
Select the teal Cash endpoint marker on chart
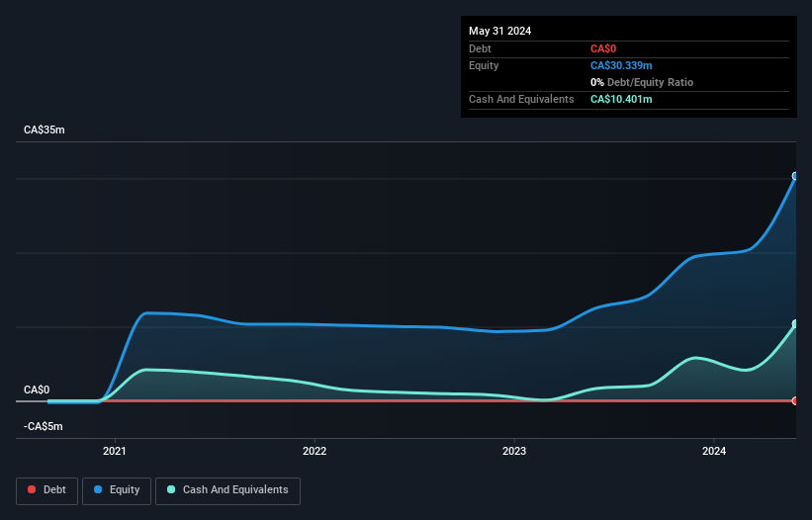click(795, 324)
